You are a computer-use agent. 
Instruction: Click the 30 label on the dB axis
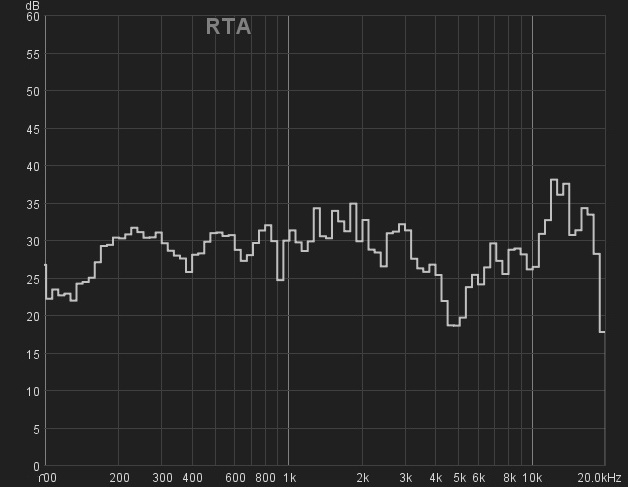(x=33, y=241)
